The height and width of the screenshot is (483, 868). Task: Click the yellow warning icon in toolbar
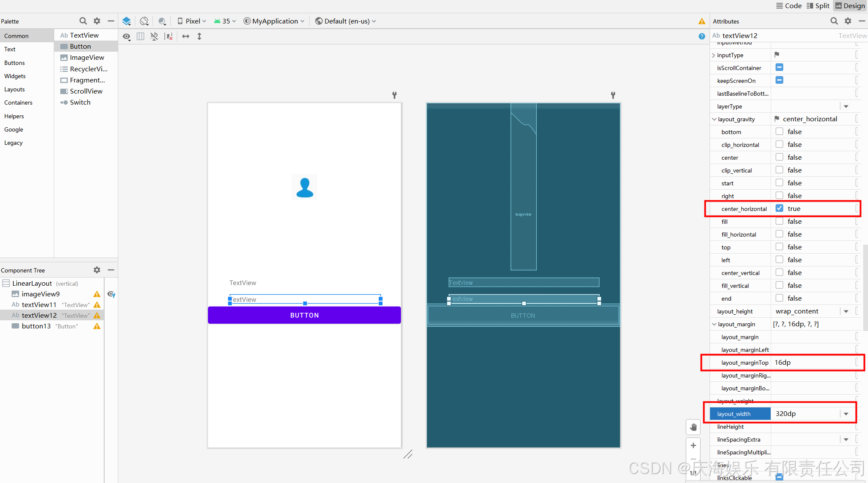701,21
